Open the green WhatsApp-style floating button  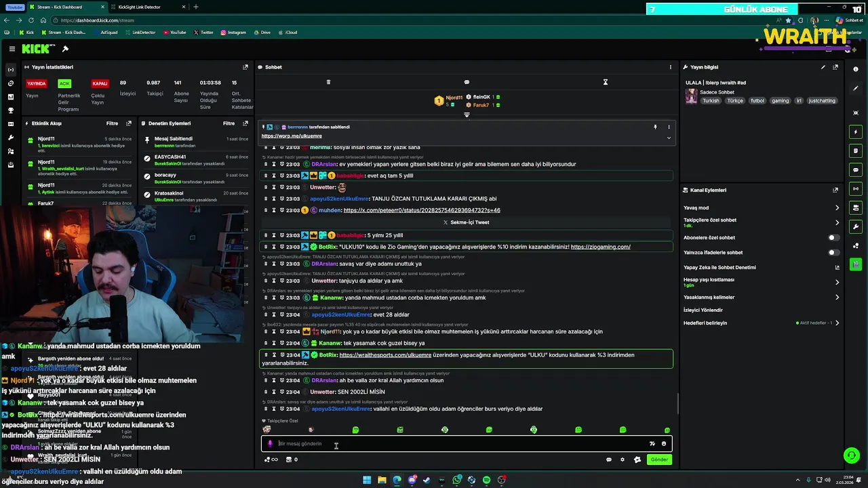point(851,455)
